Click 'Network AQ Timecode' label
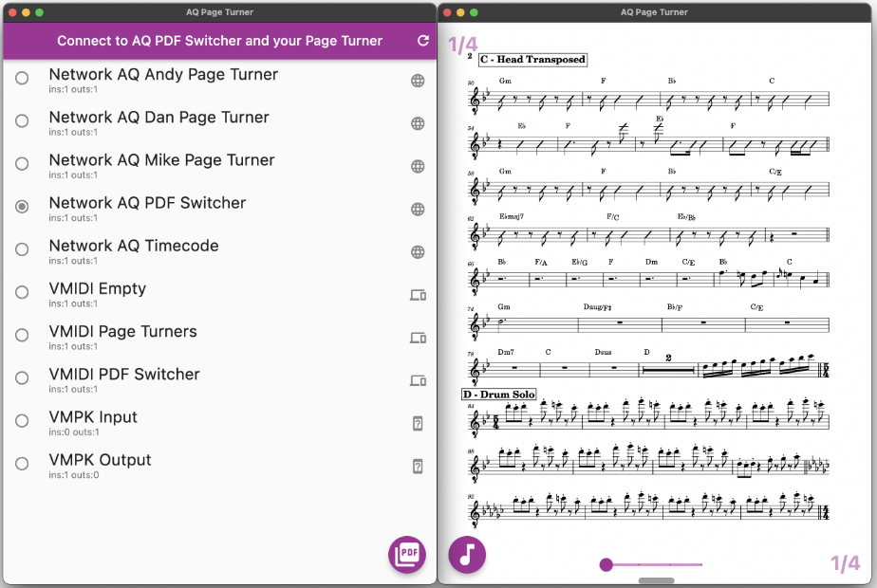The height and width of the screenshot is (588, 877). click(134, 246)
